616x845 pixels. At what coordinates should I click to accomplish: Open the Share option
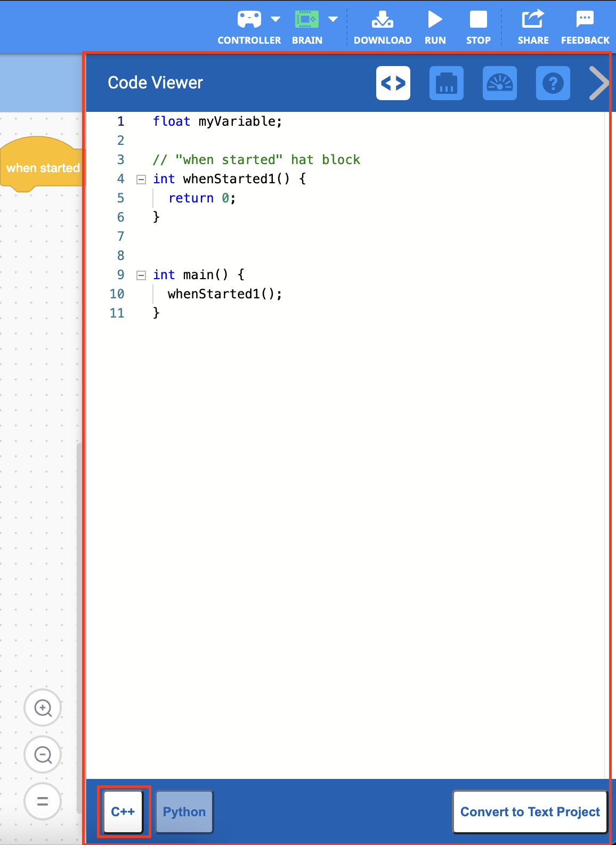point(533,27)
